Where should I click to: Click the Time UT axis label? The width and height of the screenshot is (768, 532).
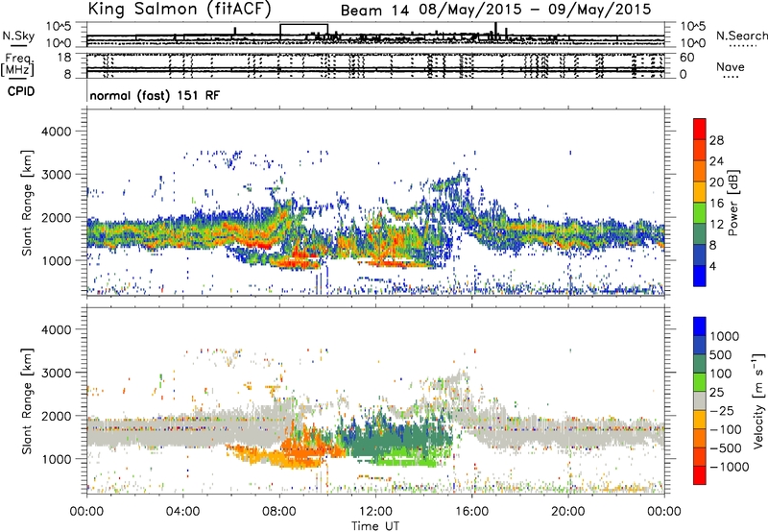point(375,526)
